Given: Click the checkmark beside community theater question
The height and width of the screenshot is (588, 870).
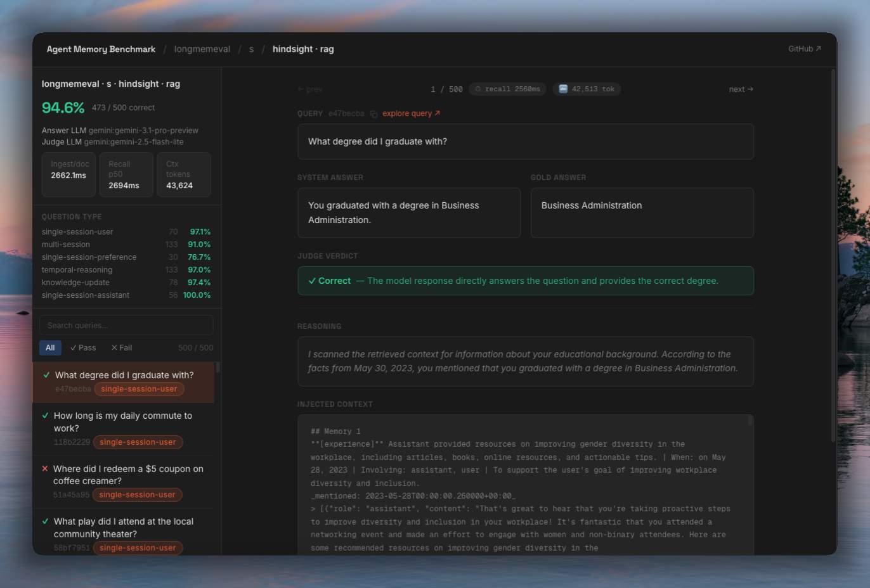Looking at the screenshot, I should pyautogui.click(x=45, y=521).
